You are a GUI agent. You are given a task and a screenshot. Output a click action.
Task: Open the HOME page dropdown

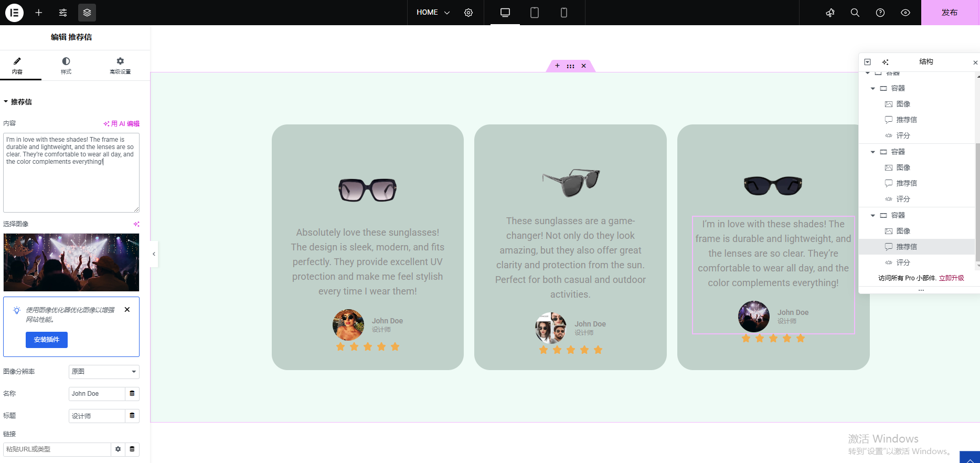coord(433,13)
